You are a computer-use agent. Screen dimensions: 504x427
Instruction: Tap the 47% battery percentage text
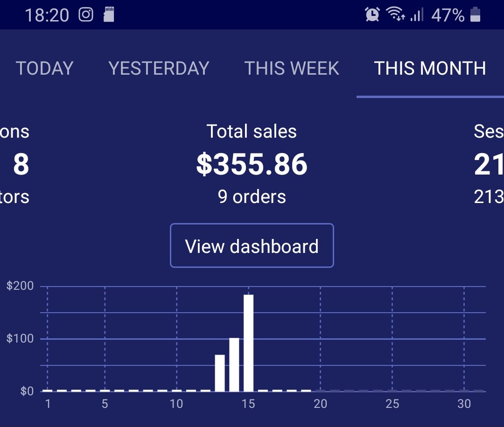pyautogui.click(x=448, y=15)
